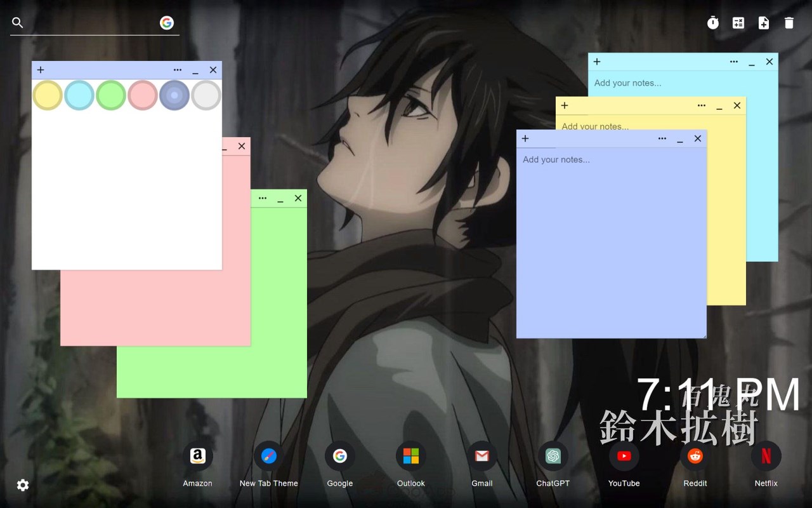Click into the periwinkle note's text area
Image resolution: width=812 pixels, height=508 pixels.
click(612, 243)
